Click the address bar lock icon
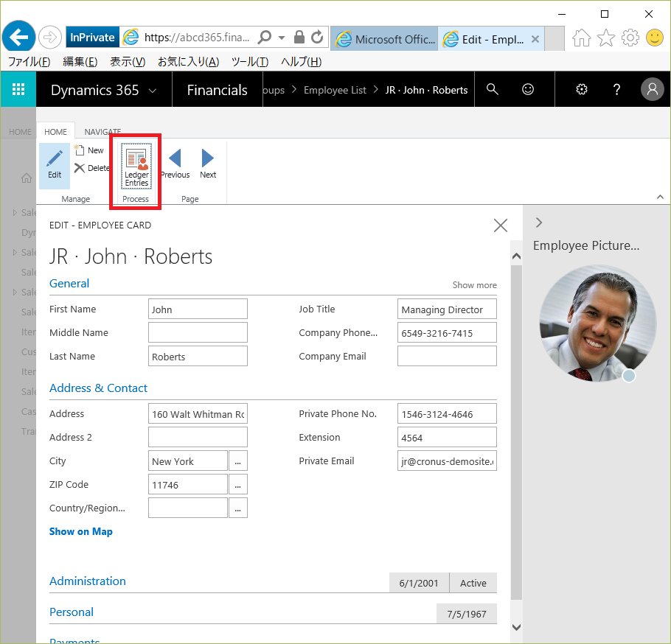The width and height of the screenshot is (671, 644). pos(299,37)
